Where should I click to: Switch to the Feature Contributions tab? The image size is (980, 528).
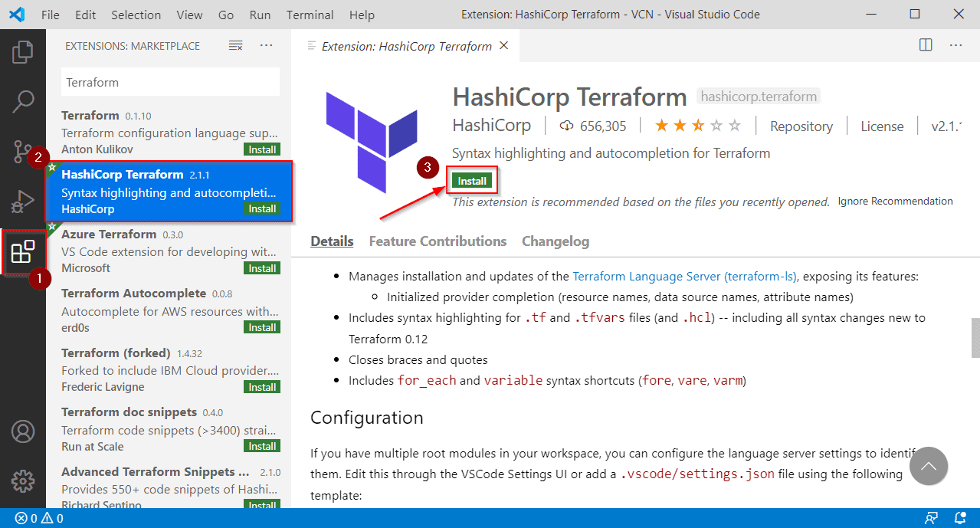(x=437, y=241)
